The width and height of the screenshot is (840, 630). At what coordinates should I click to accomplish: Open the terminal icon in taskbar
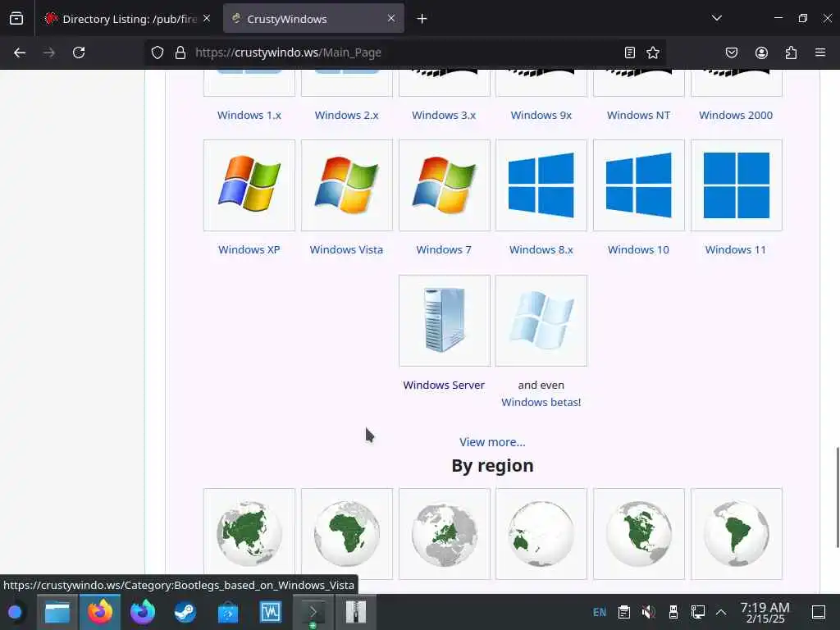(x=313, y=612)
